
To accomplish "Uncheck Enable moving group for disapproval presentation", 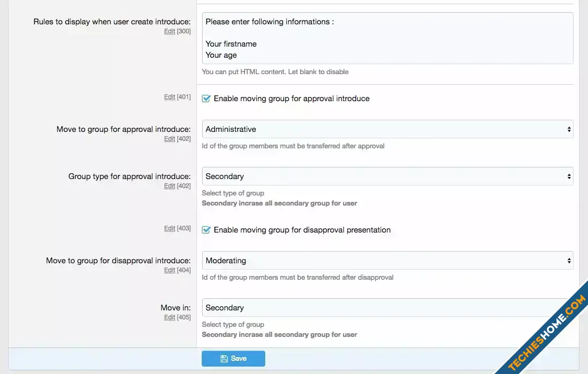I will point(206,230).
